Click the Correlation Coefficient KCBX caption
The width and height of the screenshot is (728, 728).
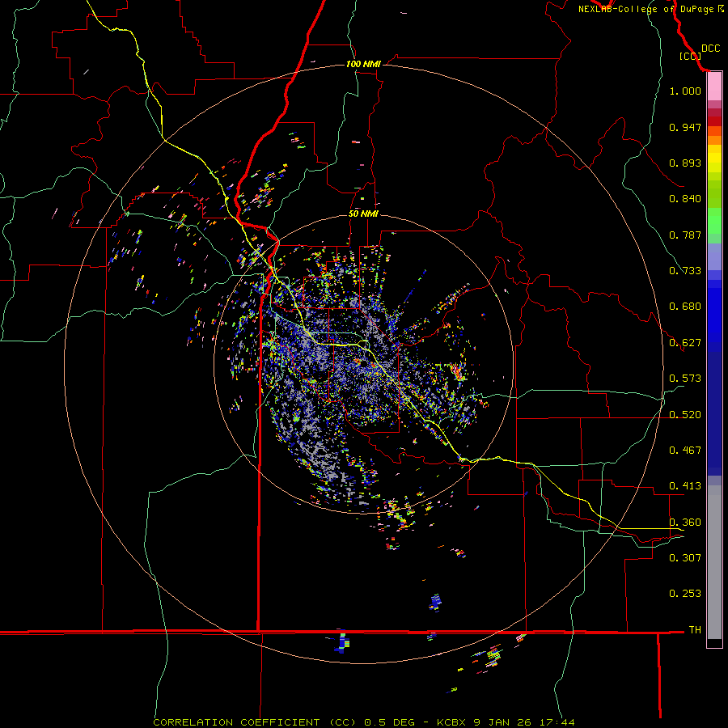[x=364, y=722]
